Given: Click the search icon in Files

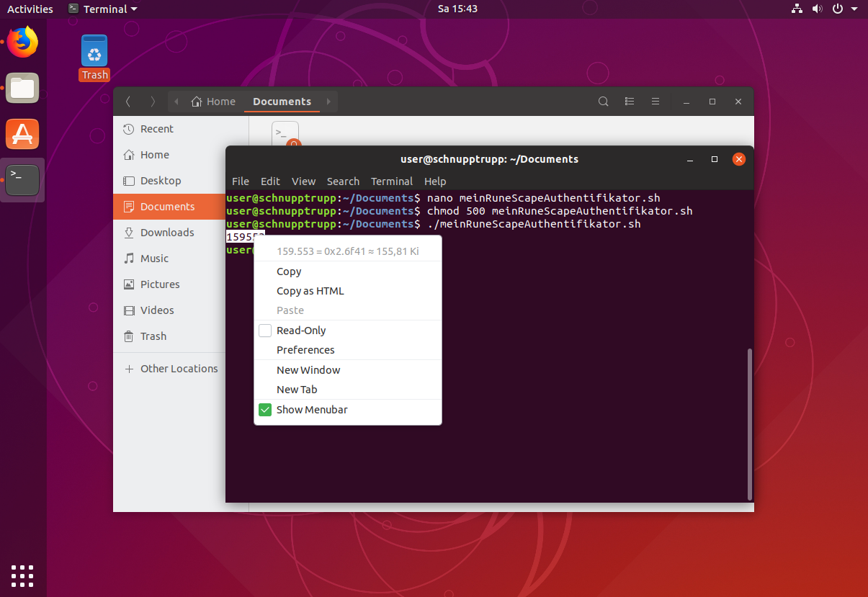Looking at the screenshot, I should (604, 102).
